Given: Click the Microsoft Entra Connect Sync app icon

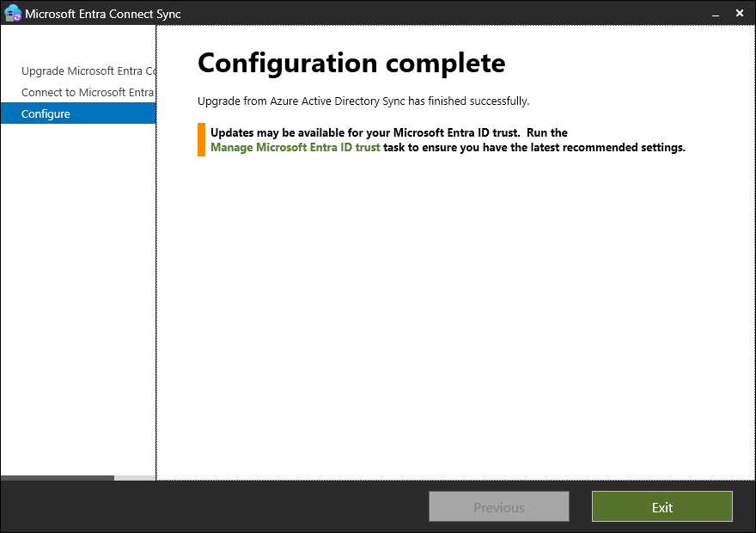Looking at the screenshot, I should point(13,13).
